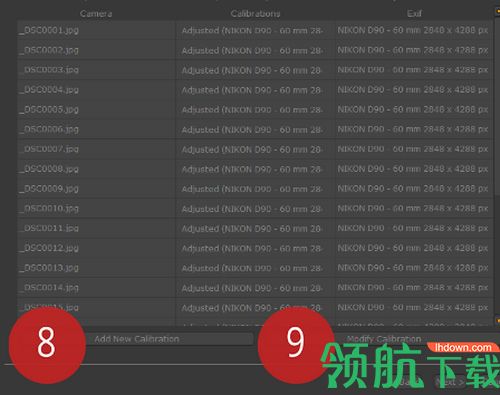Select the _DSC0013.jpg camera row
This screenshot has height=395, width=500.
[96, 268]
